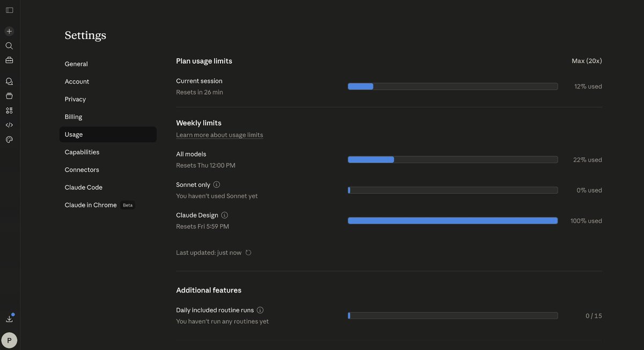Click the '100% used' value
Screen dimensions: 644x350
[x=586, y=221]
